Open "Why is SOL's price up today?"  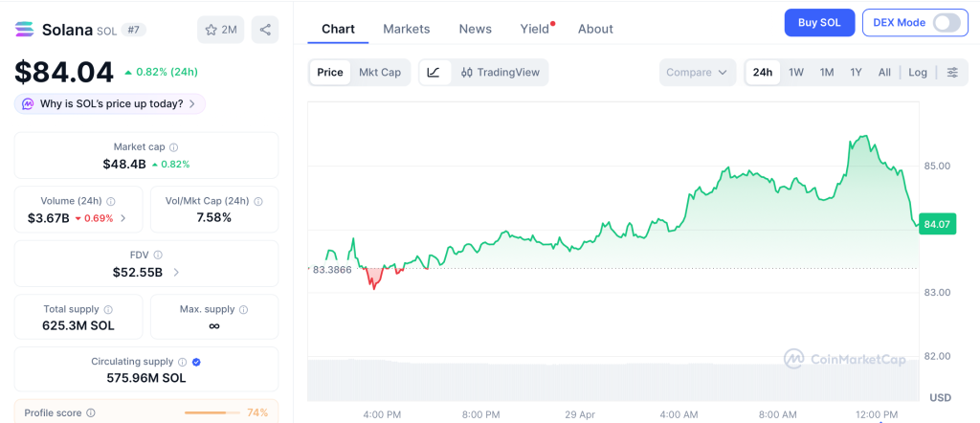click(110, 103)
